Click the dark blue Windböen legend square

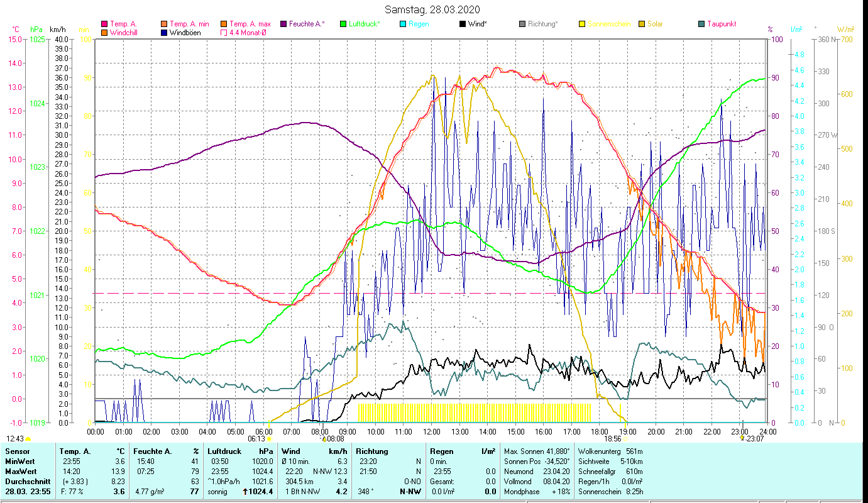pyautogui.click(x=164, y=33)
